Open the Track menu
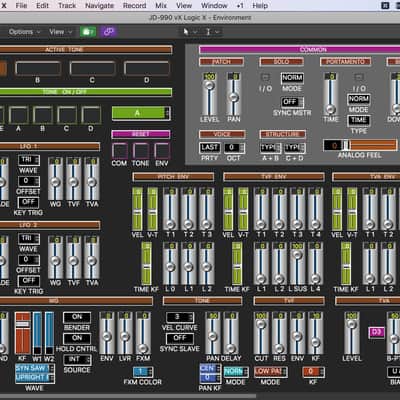The width and height of the screenshot is (400, 400). (x=67, y=5)
